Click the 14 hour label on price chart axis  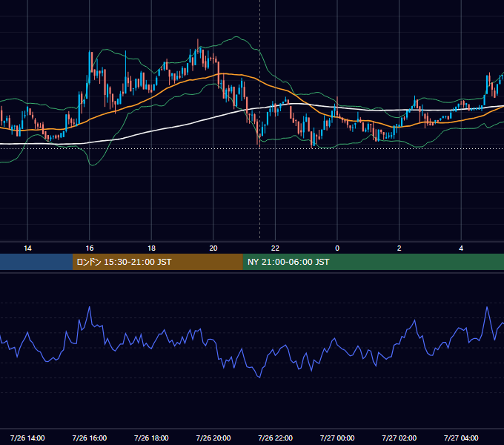(27, 248)
